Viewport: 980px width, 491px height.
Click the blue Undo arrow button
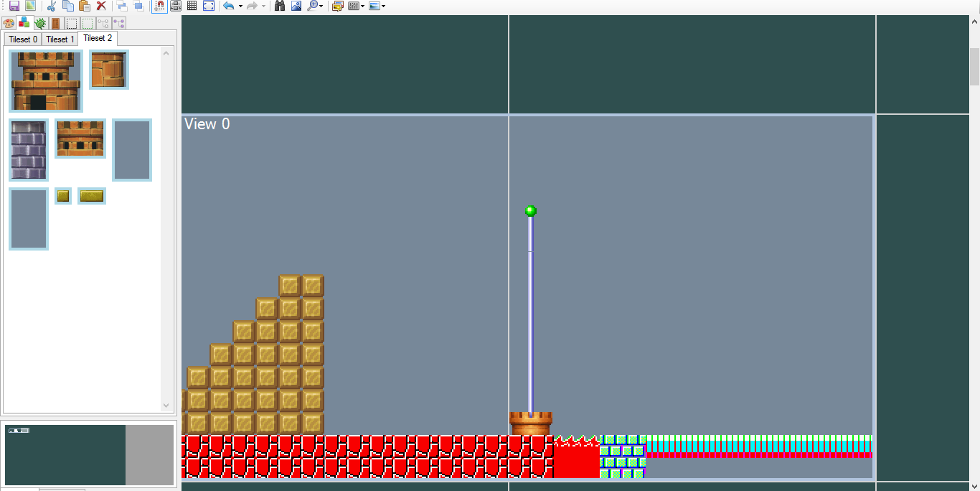(x=229, y=6)
